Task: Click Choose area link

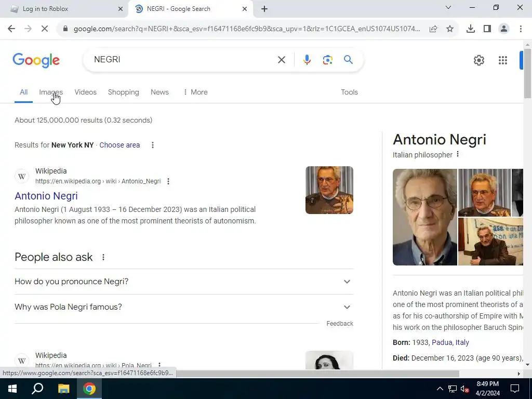Action: 119,145
